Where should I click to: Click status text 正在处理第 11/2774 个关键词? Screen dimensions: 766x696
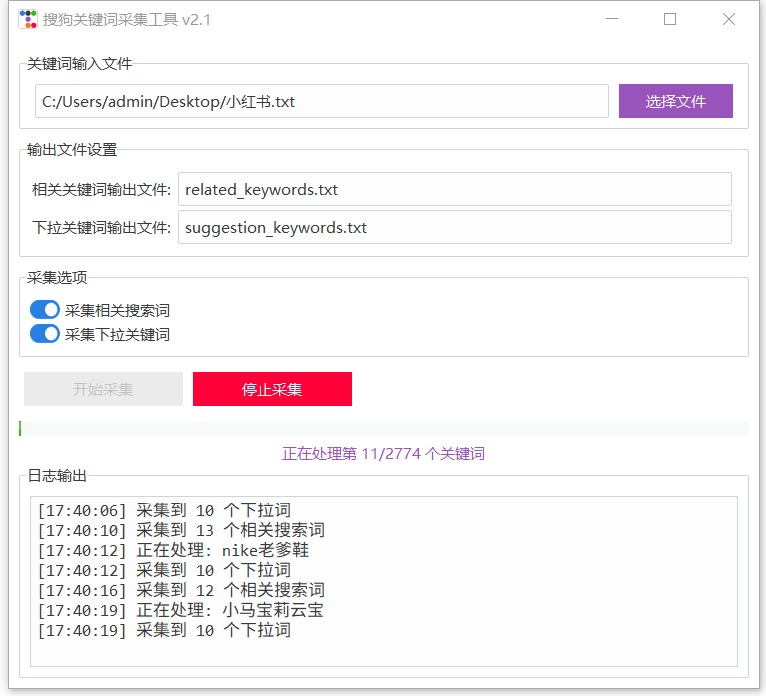(x=383, y=454)
